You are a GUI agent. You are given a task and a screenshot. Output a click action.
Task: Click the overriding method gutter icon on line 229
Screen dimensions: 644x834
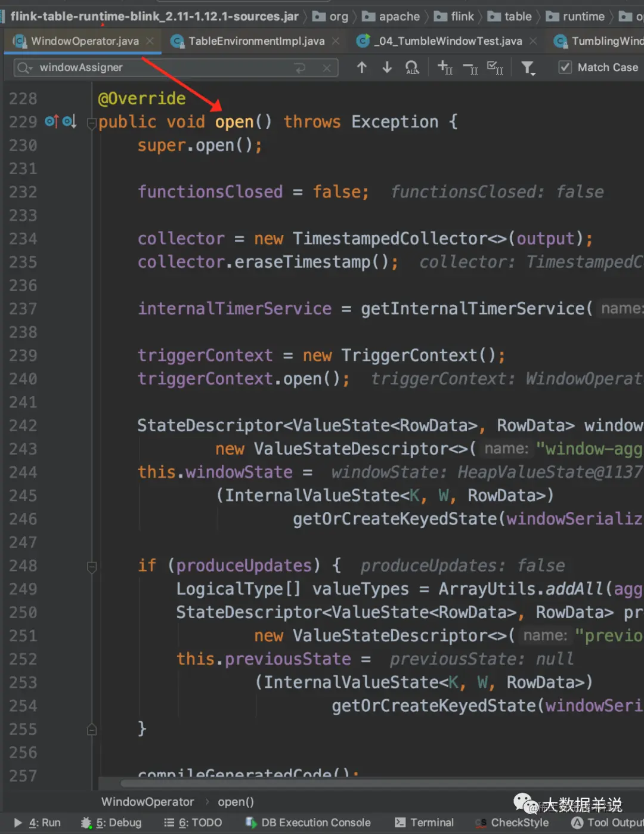click(52, 122)
